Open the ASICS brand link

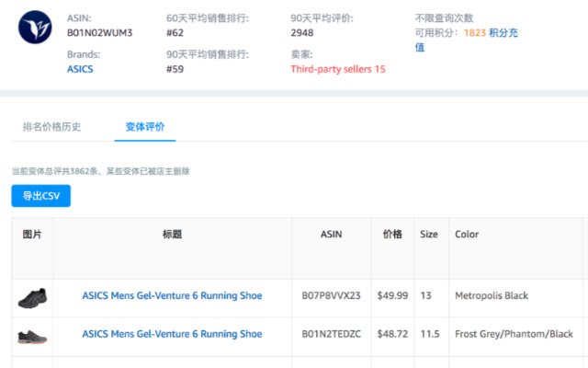(x=80, y=69)
